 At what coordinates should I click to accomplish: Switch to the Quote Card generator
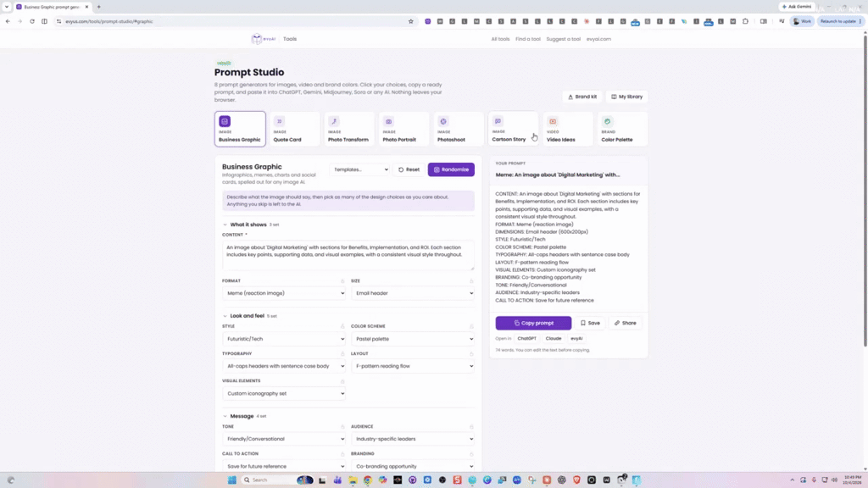[x=294, y=129]
